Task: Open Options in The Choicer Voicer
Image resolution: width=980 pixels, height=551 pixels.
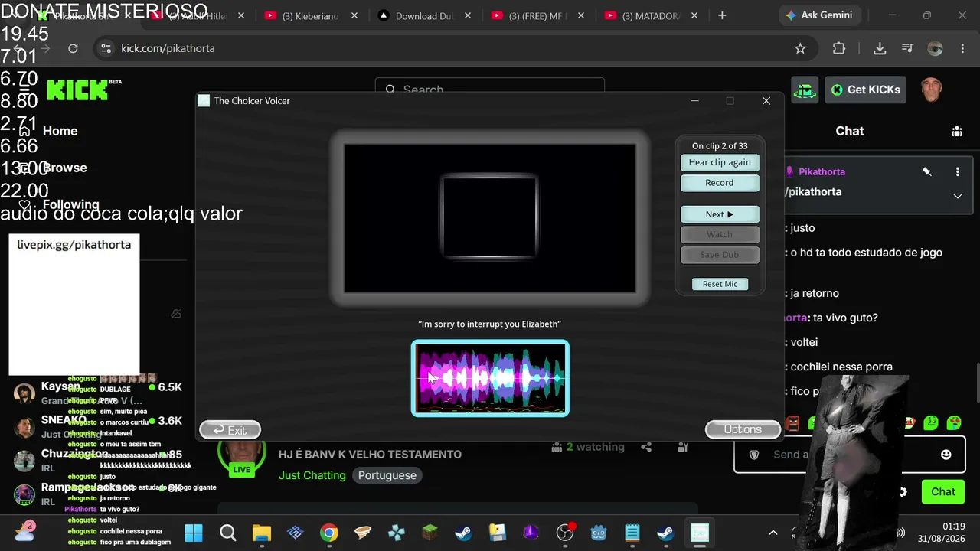Action: [743, 429]
